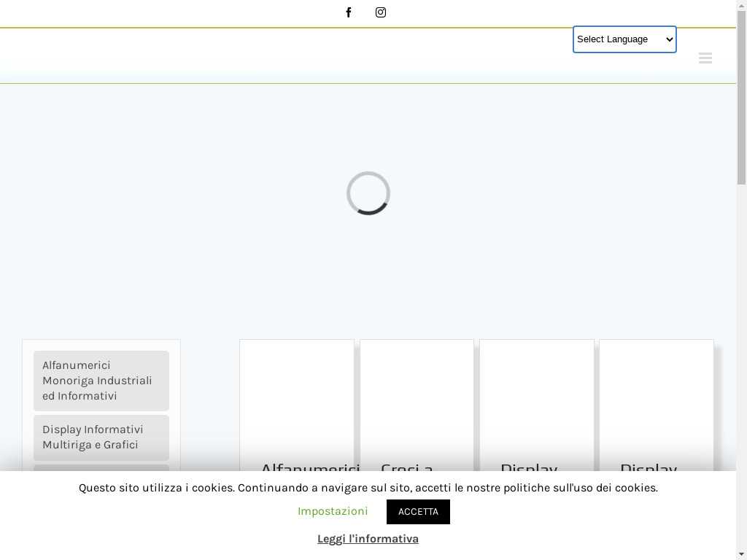Click the vertical scrollbar thumb
This screenshot has width=747, height=560.
(741, 95)
